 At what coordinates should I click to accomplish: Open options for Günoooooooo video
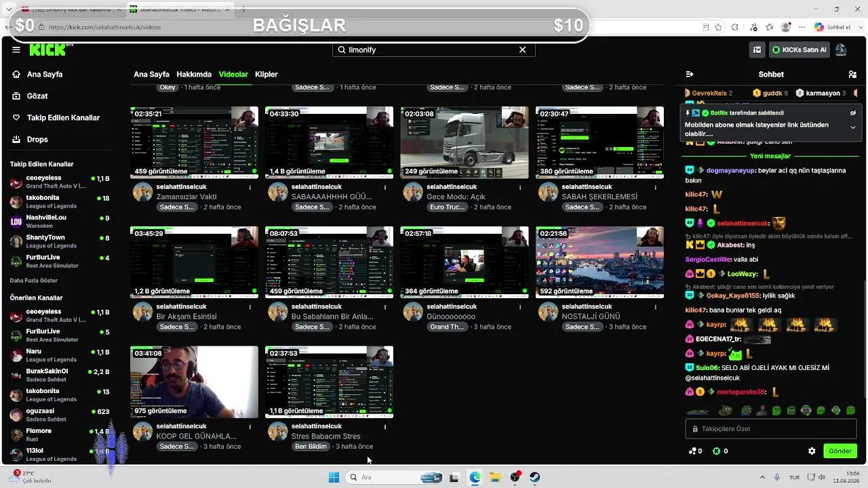click(x=520, y=307)
